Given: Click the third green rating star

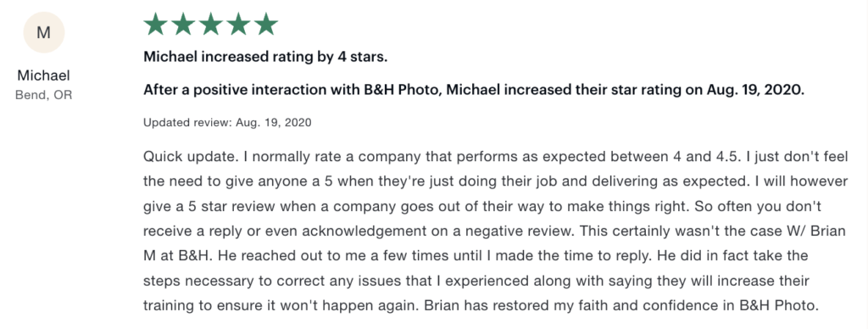Looking at the screenshot, I should (210, 24).
